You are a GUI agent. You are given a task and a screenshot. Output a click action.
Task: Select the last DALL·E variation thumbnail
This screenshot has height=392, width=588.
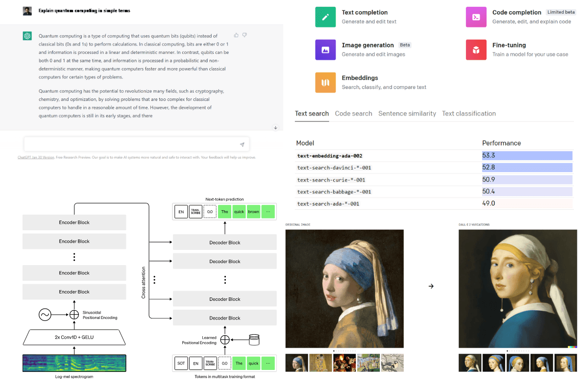point(565,363)
